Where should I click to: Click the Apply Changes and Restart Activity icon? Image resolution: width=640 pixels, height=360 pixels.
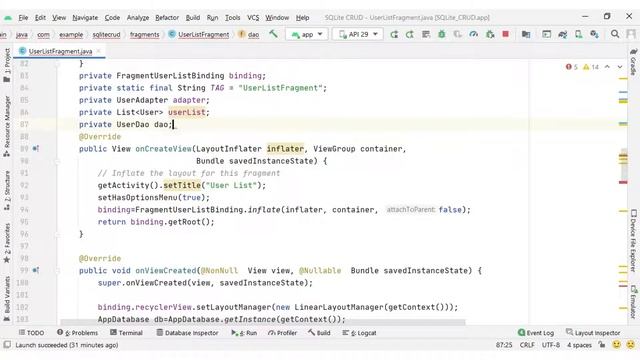(410, 34)
